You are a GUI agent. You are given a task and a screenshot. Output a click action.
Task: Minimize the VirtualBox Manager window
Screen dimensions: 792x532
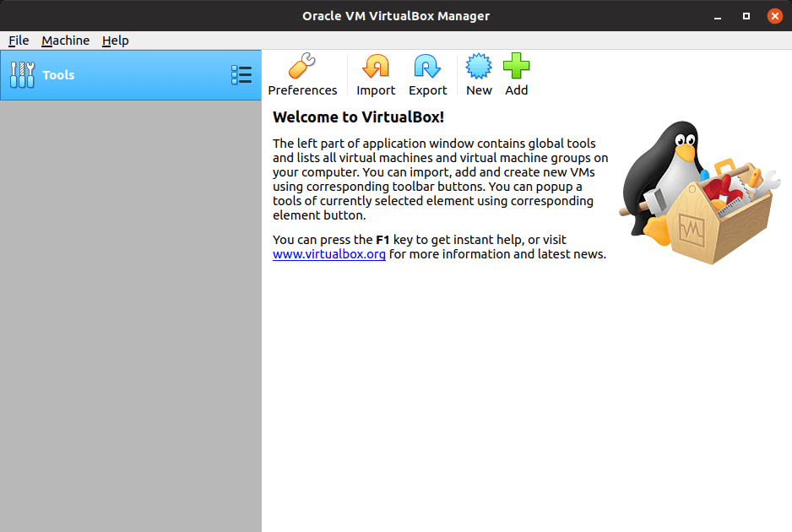[x=717, y=16]
